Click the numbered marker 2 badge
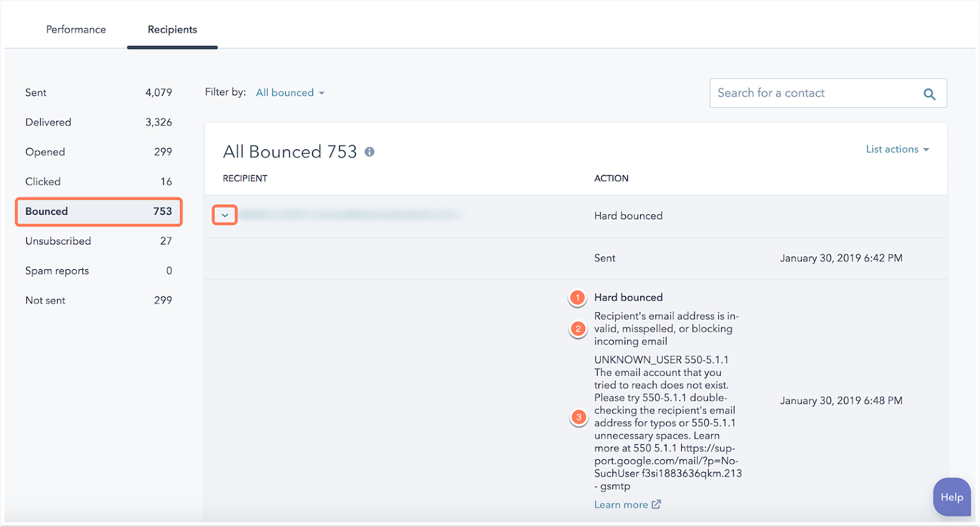Screen dimensions: 980x527 578,329
